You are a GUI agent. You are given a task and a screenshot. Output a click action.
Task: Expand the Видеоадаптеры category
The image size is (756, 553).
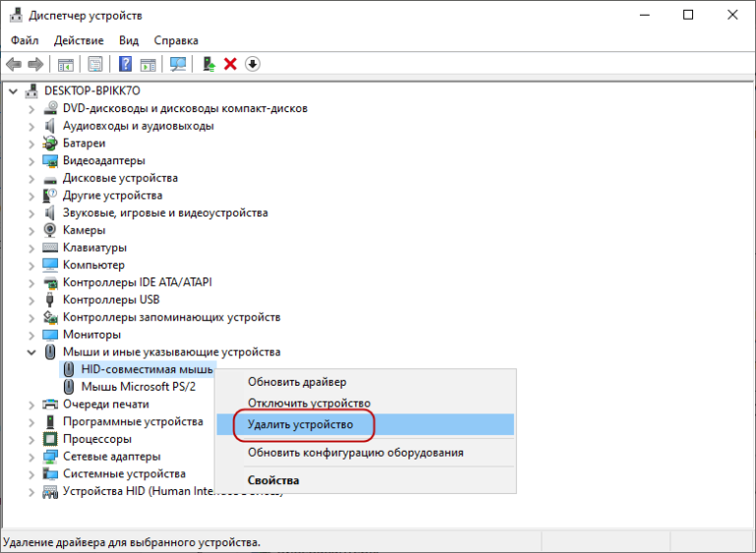(31, 160)
